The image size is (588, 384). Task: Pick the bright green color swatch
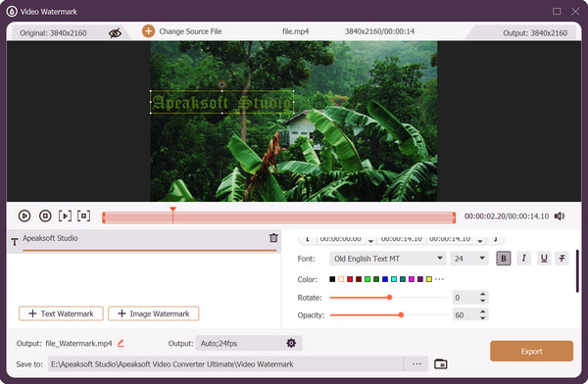pyautogui.click(x=367, y=279)
